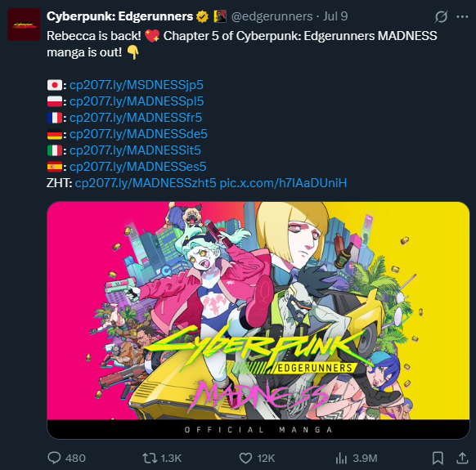Click the affiliate badge beside verified mark

[220, 16]
